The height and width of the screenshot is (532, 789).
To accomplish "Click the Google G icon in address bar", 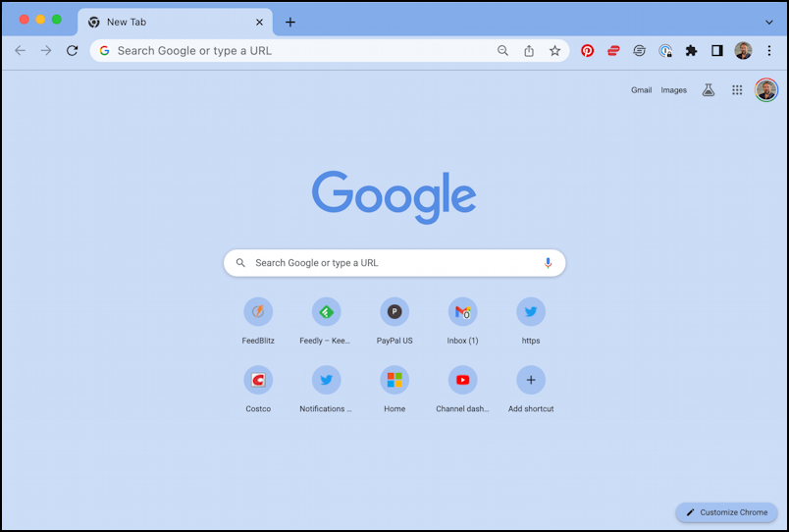I will point(104,51).
